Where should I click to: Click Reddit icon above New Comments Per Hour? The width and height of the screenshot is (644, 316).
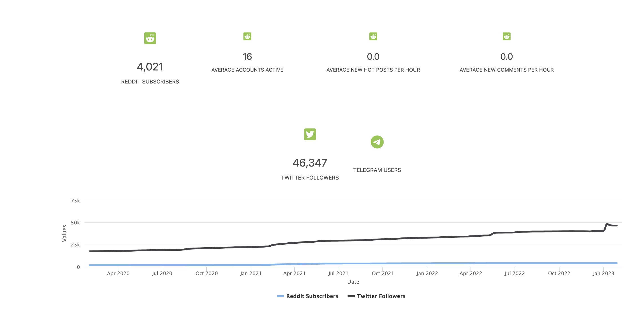coord(506,36)
